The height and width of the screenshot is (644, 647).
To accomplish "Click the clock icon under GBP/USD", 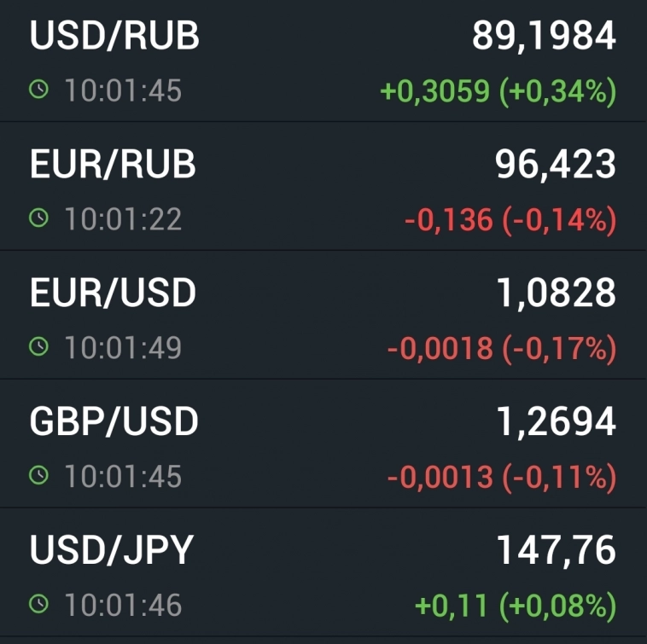I will (x=39, y=476).
